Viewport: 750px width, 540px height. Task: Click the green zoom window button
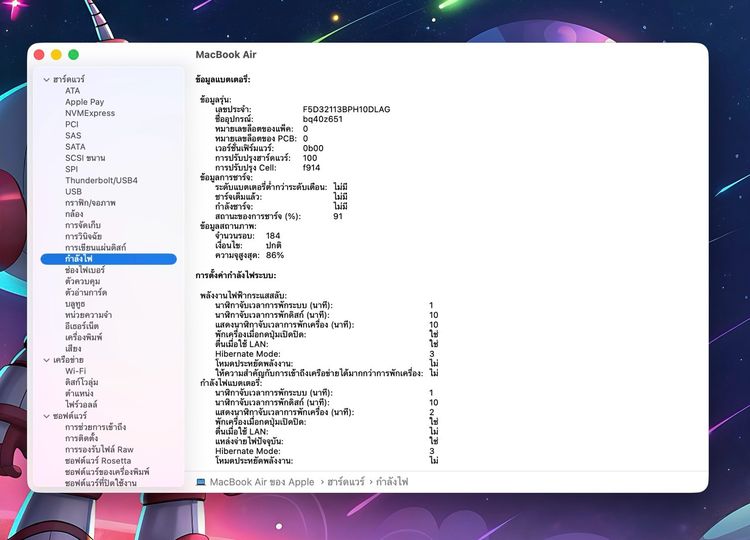click(73, 55)
